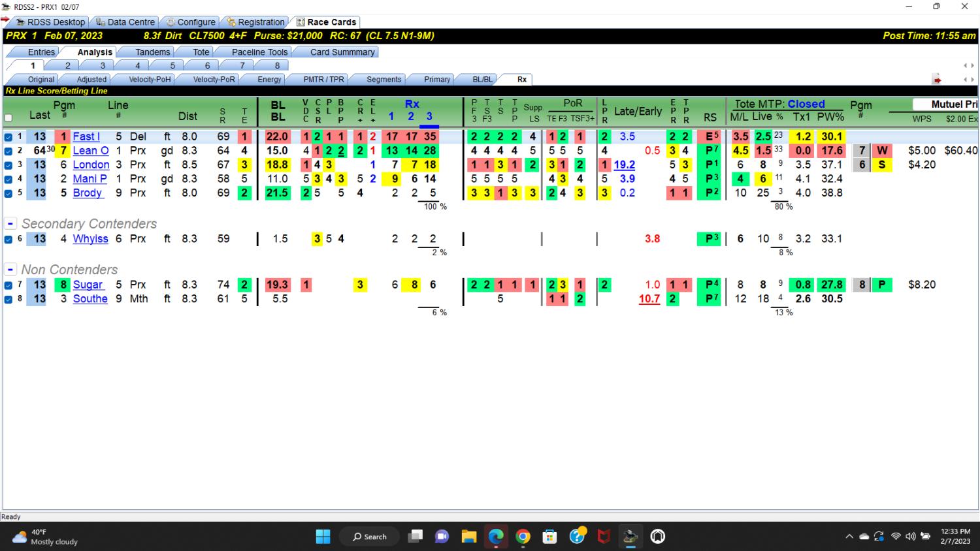This screenshot has width=980, height=551.
Task: Toggle the checkbox for row 8 Southe
Action: point(8,299)
